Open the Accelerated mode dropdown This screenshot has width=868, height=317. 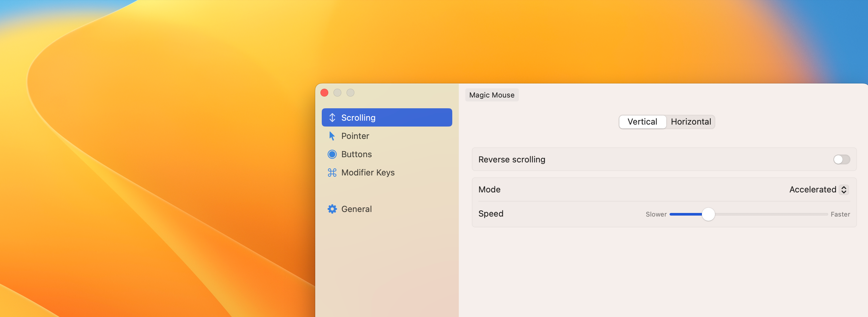818,189
